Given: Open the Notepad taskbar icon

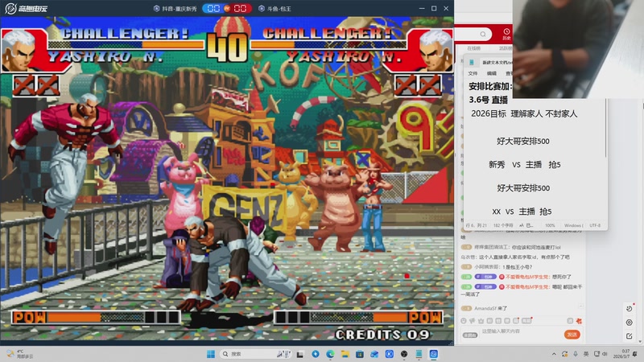Looking at the screenshot, I should 419,354.
